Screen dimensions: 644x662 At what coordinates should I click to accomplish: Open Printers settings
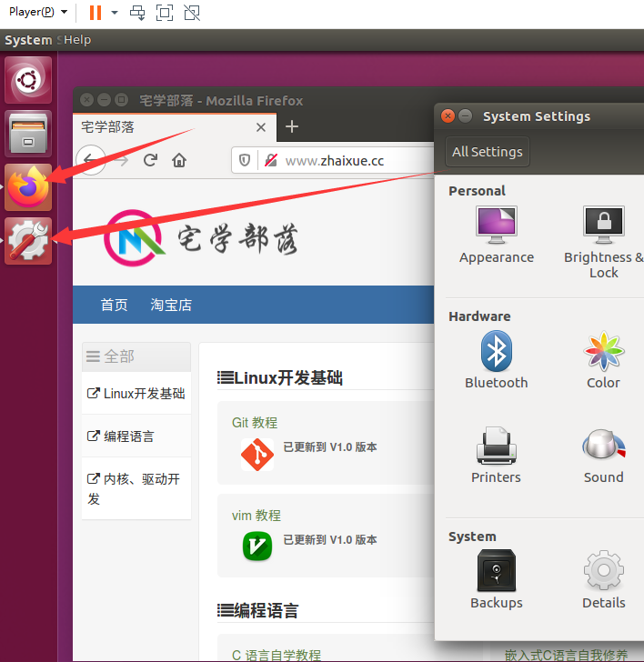tap(497, 455)
